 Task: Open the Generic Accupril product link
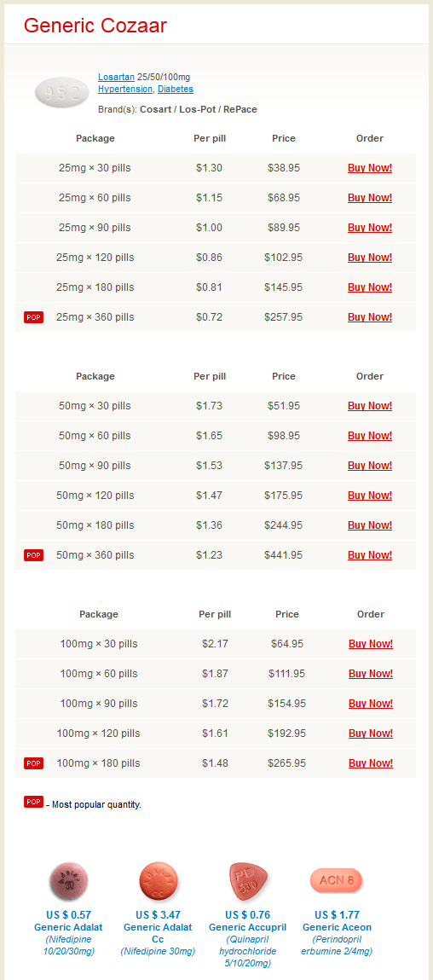point(247,927)
